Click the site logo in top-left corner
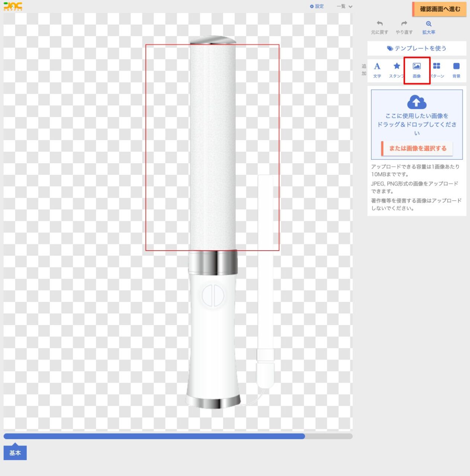The width and height of the screenshot is (470, 476). pos(13,6)
